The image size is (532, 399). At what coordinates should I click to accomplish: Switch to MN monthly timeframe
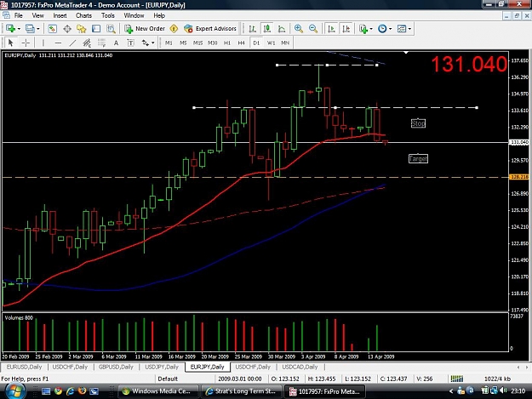pos(285,43)
